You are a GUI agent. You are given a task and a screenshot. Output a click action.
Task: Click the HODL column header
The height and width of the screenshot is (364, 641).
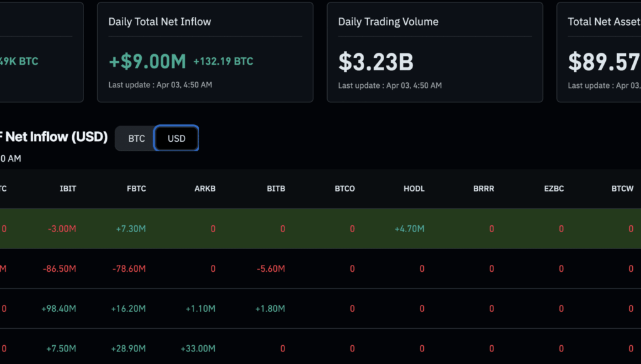tap(414, 188)
